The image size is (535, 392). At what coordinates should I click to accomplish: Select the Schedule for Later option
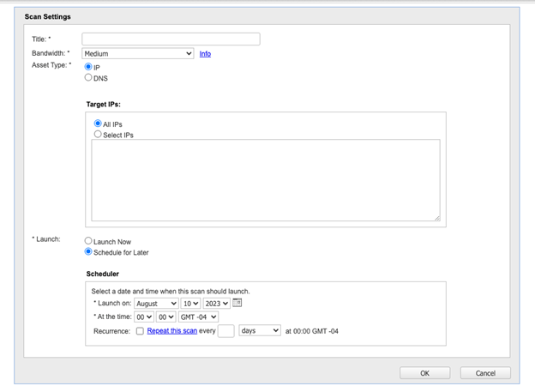point(88,252)
